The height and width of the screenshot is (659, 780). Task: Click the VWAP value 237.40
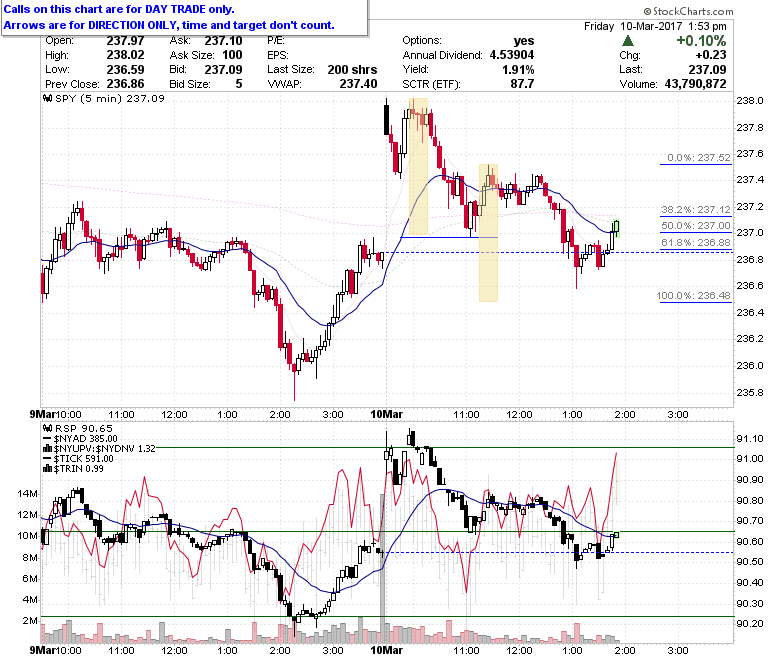358,84
